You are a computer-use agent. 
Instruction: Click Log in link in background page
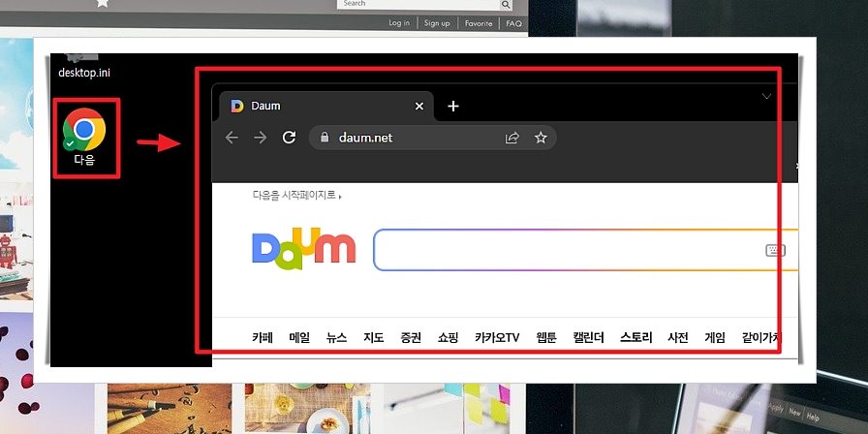pyautogui.click(x=399, y=23)
